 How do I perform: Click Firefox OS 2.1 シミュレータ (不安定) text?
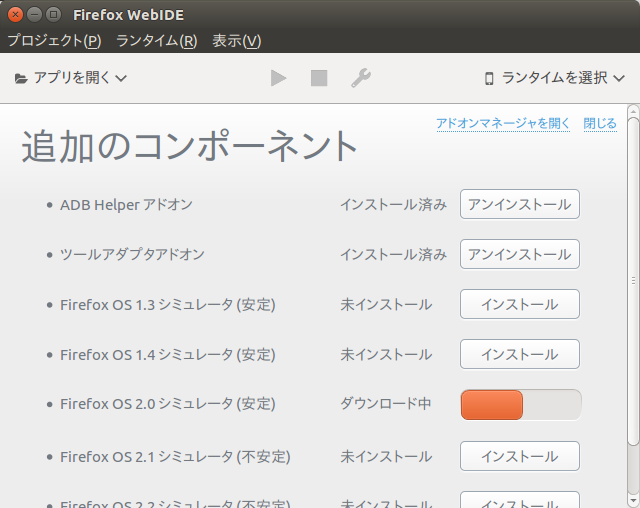[175, 457]
